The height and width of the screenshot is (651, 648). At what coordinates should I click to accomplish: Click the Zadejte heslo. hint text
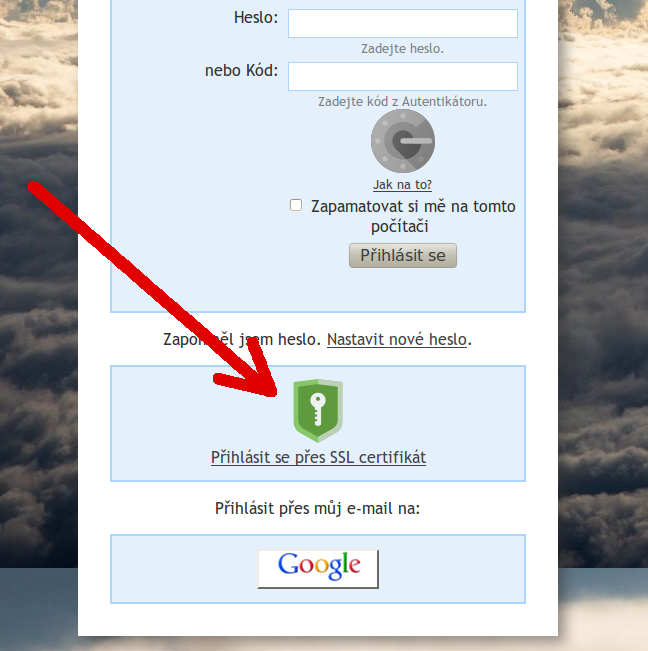(x=402, y=49)
